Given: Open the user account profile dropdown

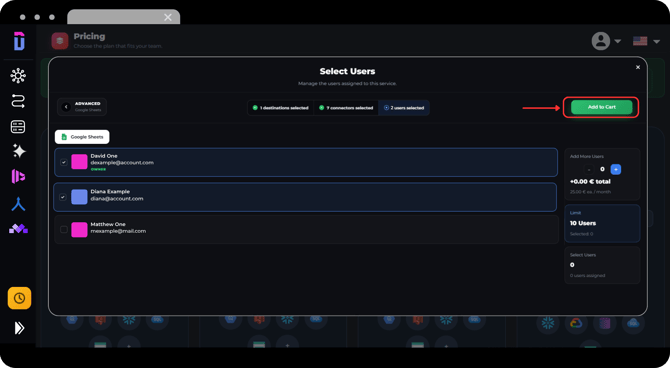Looking at the screenshot, I should [x=606, y=41].
